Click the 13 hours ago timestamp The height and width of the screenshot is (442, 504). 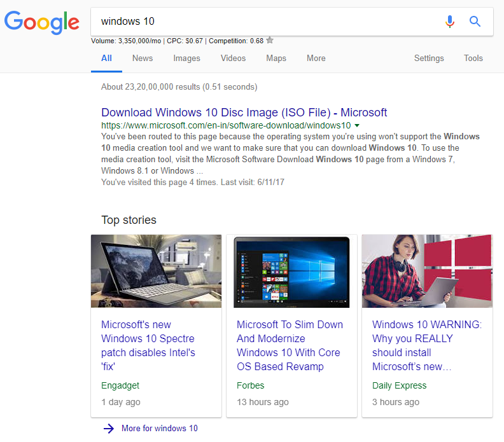point(263,402)
